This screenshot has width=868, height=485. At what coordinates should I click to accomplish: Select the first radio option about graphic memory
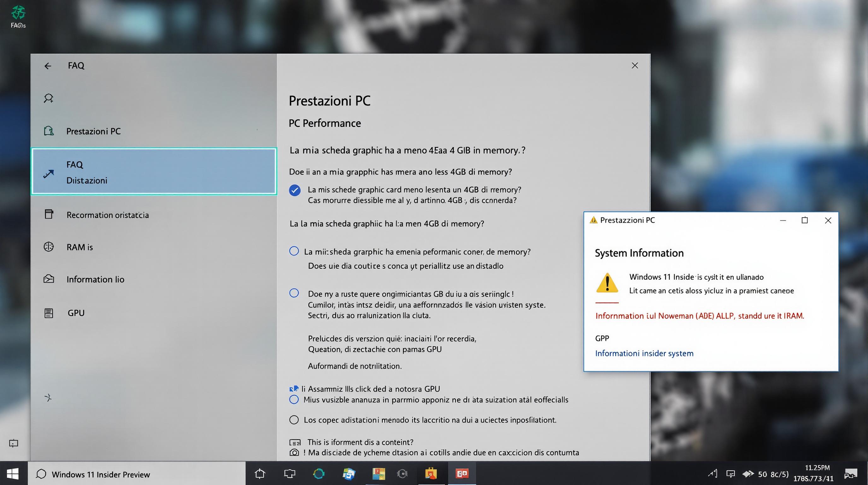tap(294, 251)
